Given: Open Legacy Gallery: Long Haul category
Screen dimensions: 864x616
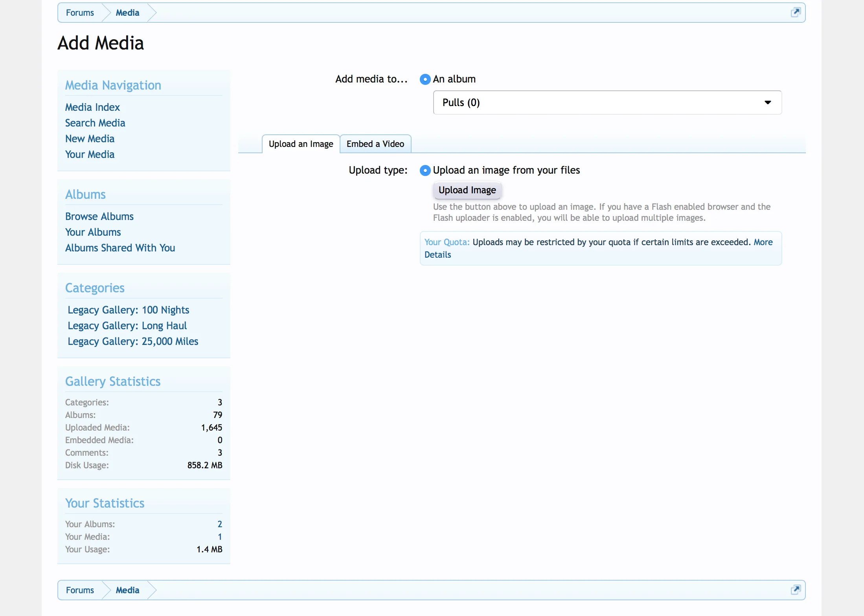Looking at the screenshot, I should (x=127, y=326).
